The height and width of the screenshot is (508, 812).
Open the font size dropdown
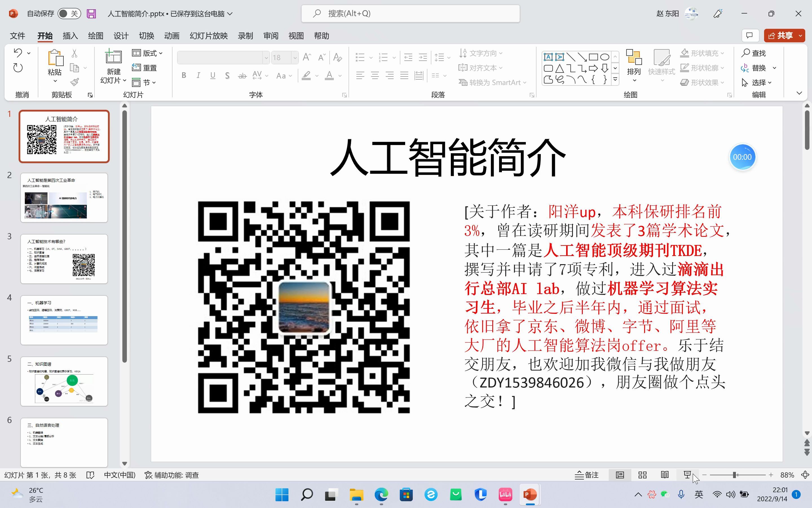pos(295,58)
